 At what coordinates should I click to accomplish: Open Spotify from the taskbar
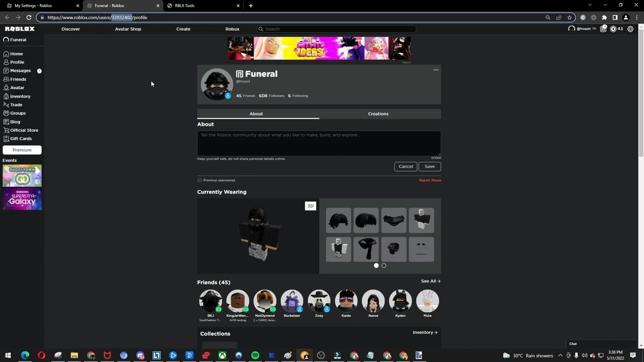click(x=255, y=356)
